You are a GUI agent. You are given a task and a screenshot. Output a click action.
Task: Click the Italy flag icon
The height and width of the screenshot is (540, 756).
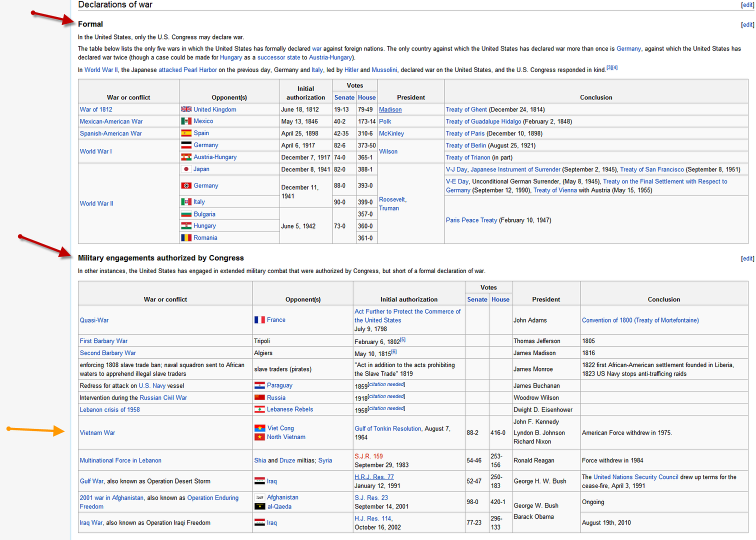(186, 202)
